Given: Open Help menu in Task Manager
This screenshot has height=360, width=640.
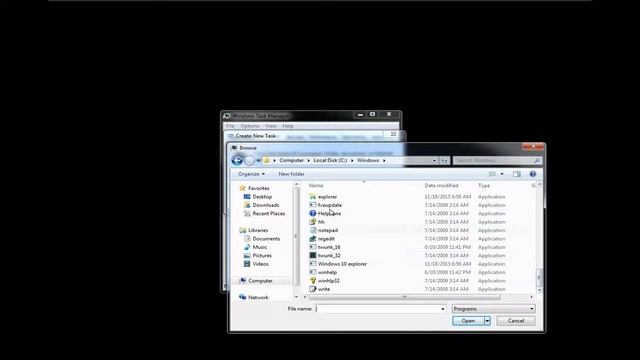Looking at the screenshot, I should tap(288, 126).
